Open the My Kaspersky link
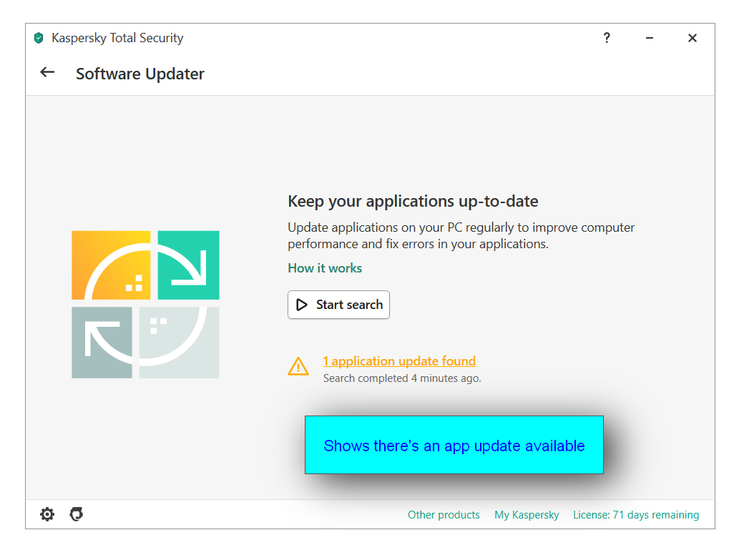Viewport: 739px width, 560px height. 527,515
